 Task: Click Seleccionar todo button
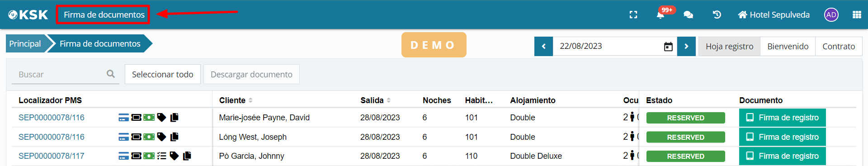point(163,74)
